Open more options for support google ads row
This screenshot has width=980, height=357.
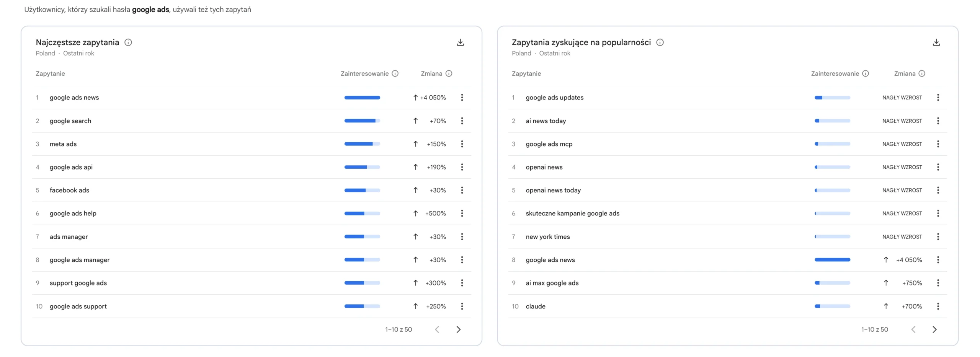(x=462, y=283)
